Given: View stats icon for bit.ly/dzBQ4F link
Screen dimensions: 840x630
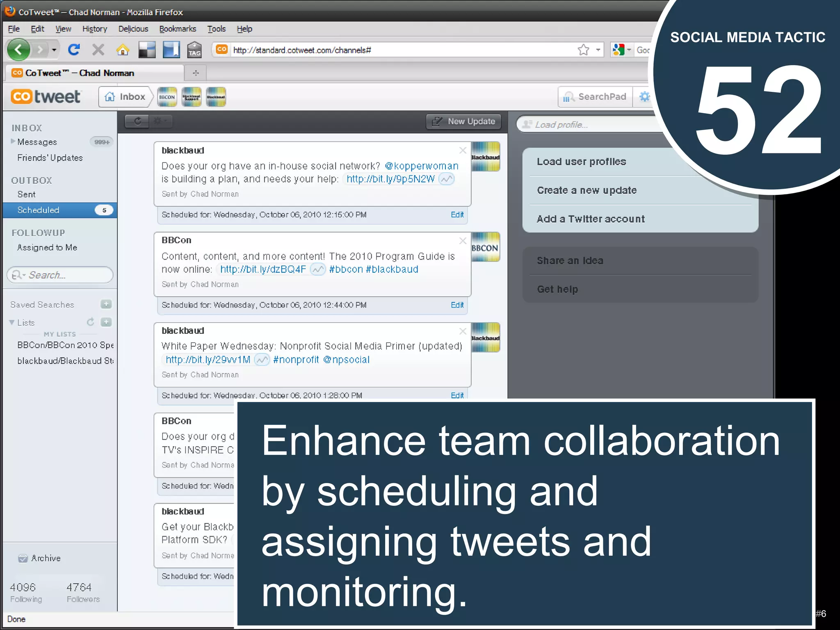Looking at the screenshot, I should 318,269.
